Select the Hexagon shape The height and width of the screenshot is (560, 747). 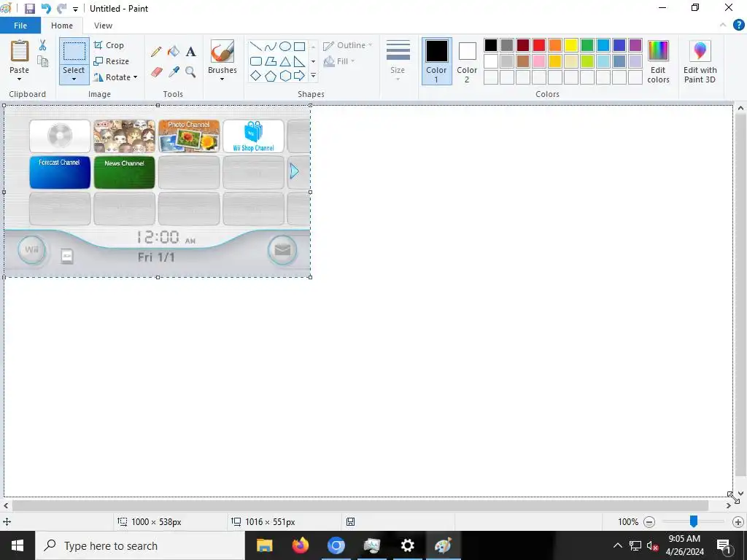pos(285,76)
